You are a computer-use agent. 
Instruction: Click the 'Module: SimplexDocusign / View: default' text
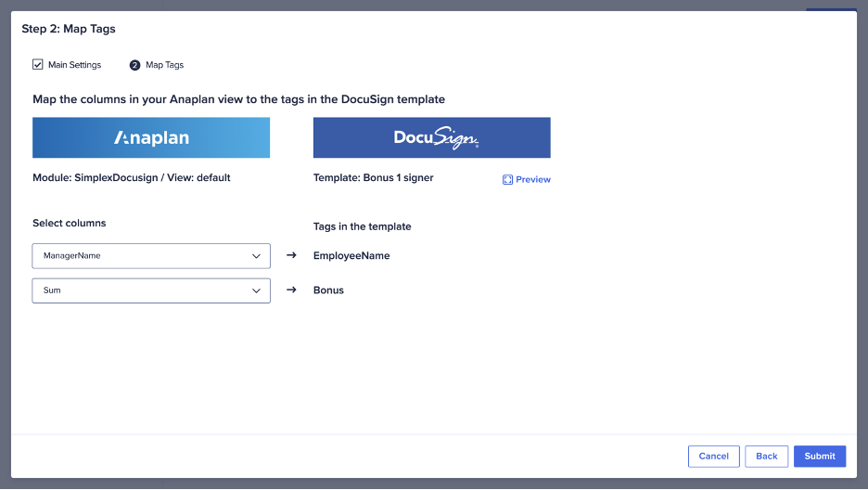(131, 178)
